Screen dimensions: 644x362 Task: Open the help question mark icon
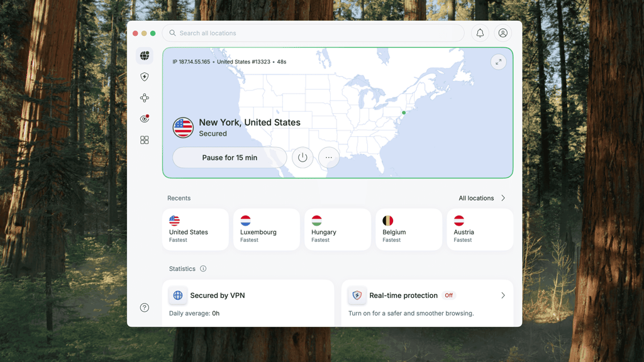pyautogui.click(x=145, y=307)
